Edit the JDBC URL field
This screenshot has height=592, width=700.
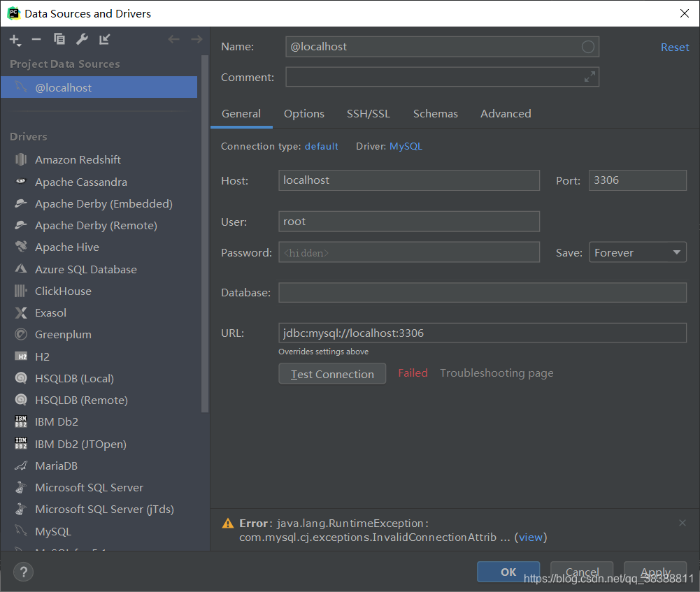(483, 333)
